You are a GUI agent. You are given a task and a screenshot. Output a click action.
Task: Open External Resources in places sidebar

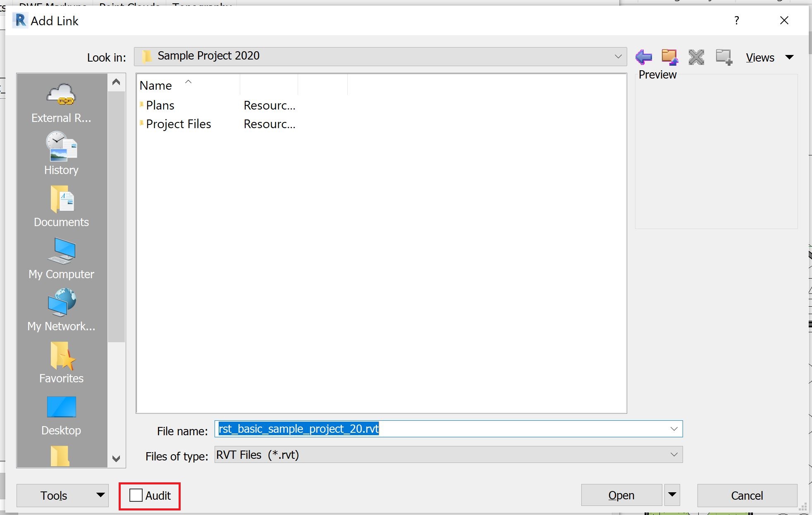click(x=61, y=103)
